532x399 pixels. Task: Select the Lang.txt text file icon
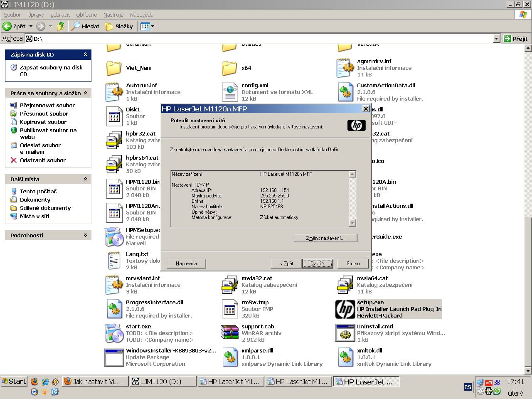pyautogui.click(x=113, y=261)
